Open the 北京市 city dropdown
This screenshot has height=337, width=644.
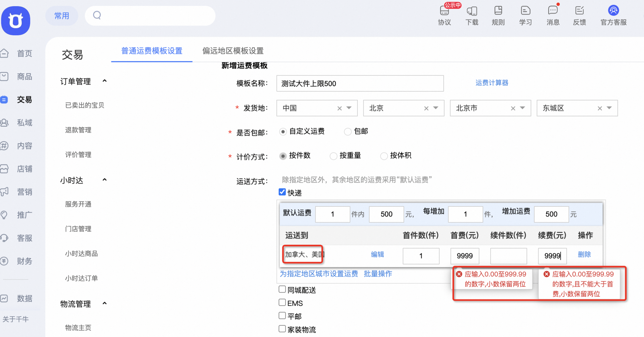(522, 108)
